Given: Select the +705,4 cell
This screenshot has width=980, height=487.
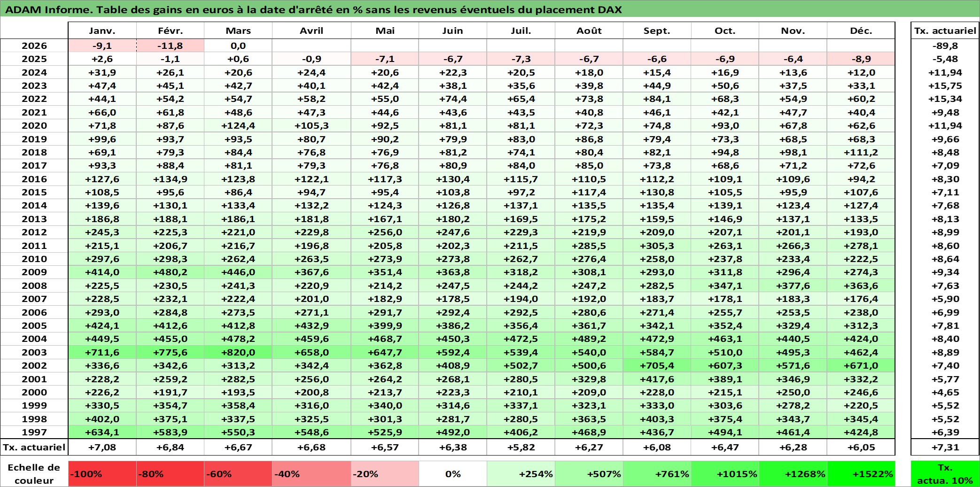Looking at the screenshot, I should click(x=657, y=365).
